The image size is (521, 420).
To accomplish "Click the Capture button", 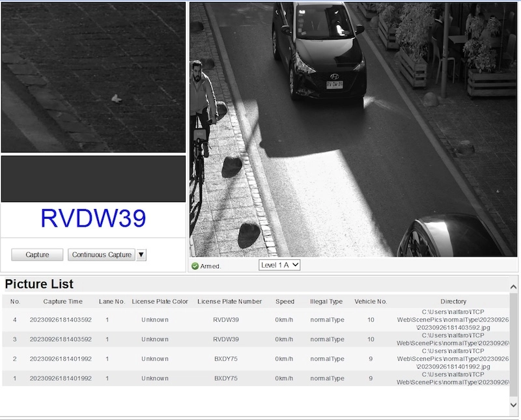I will click(x=37, y=255).
